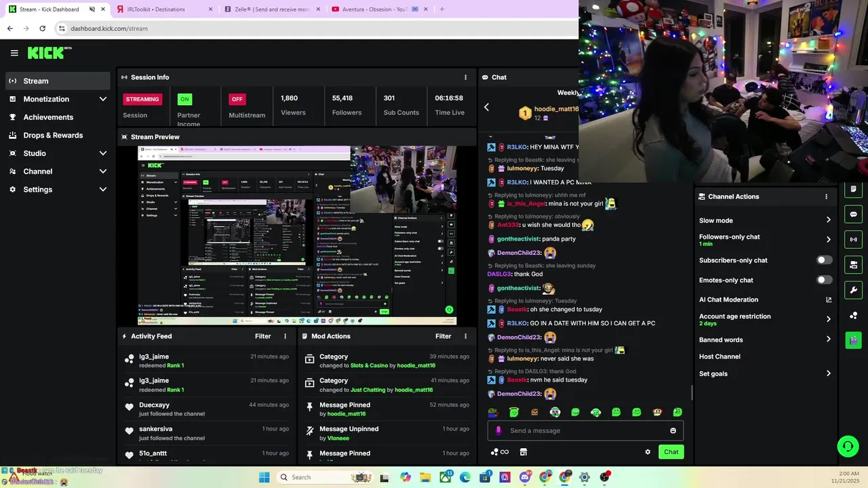Click the chat bubble icon in right toolbar

(x=853, y=214)
